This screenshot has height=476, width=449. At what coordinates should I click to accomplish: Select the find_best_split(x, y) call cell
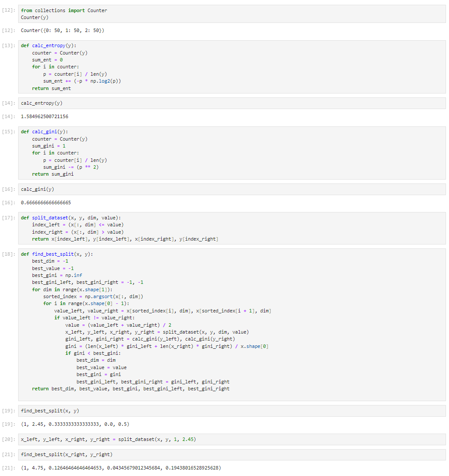232,411
